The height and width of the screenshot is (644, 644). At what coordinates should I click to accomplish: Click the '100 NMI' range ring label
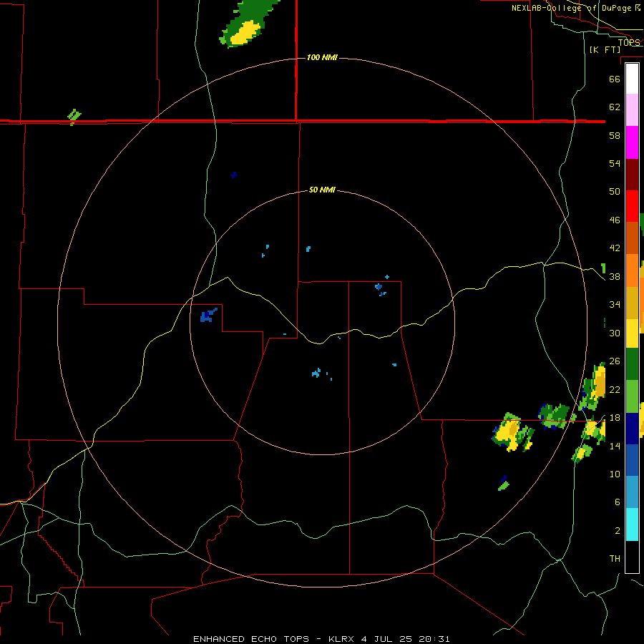click(x=322, y=57)
